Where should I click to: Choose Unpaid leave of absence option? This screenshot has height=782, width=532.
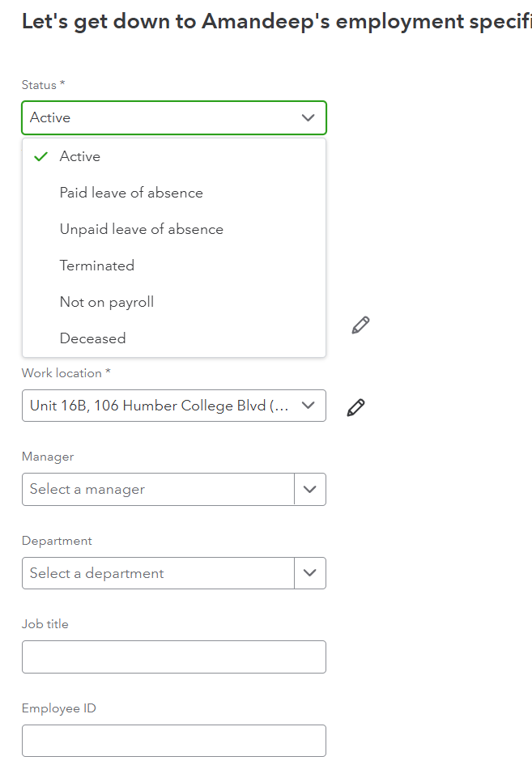pos(141,230)
